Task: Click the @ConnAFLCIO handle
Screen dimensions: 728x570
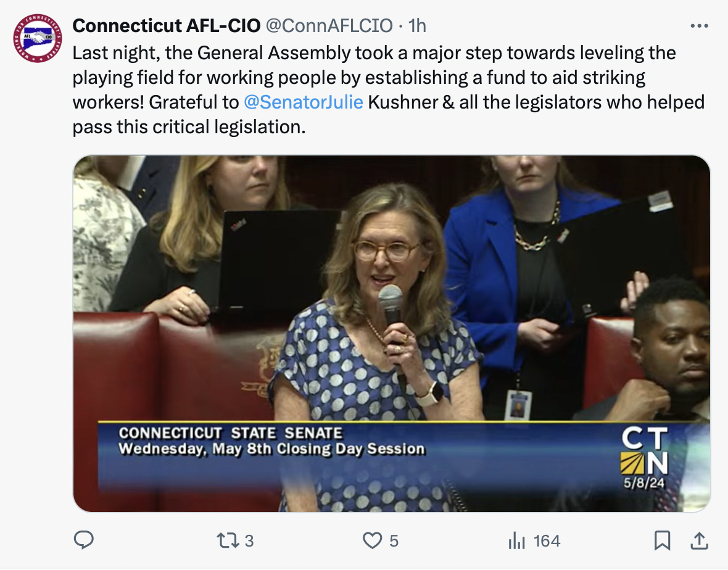Action: click(329, 26)
